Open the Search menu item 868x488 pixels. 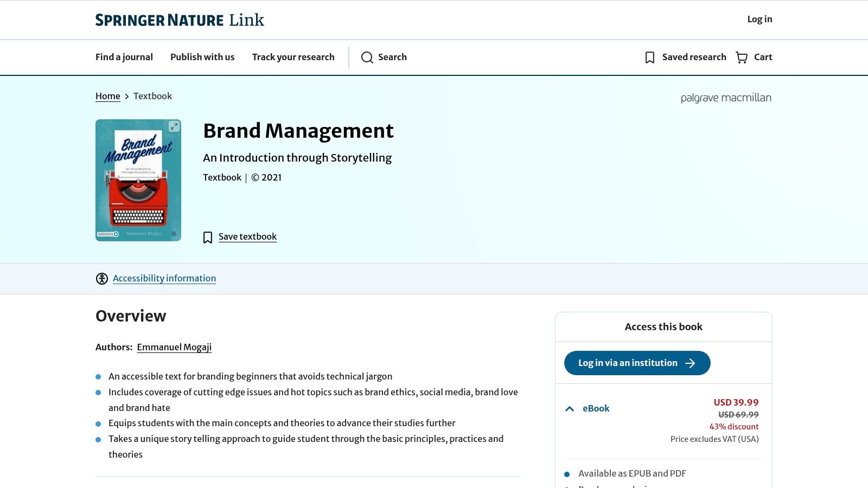point(384,57)
